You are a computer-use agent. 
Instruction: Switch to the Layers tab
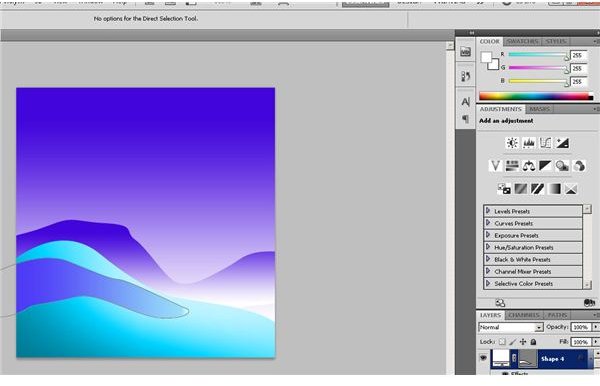click(490, 315)
